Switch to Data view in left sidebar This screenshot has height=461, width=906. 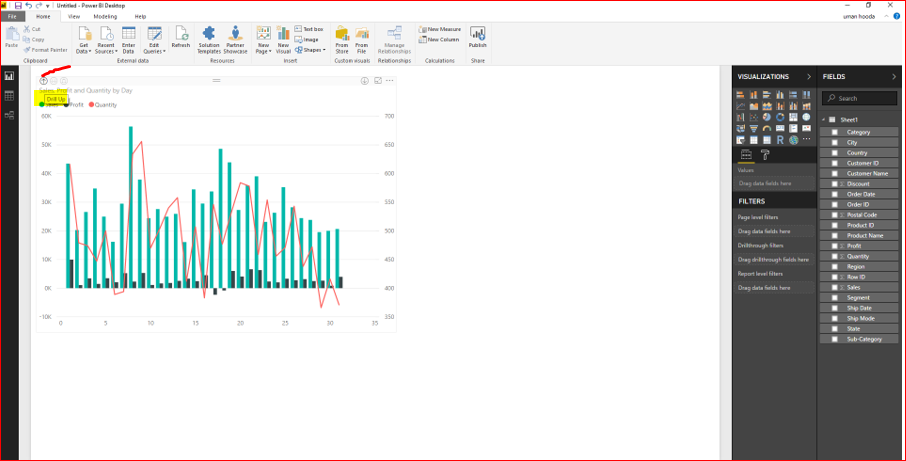[9, 96]
